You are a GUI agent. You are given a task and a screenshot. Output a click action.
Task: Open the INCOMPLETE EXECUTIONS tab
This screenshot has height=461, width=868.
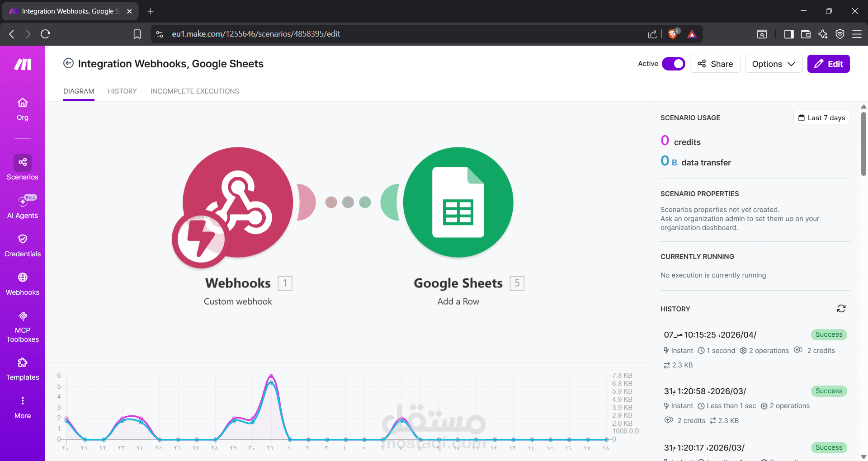click(195, 91)
